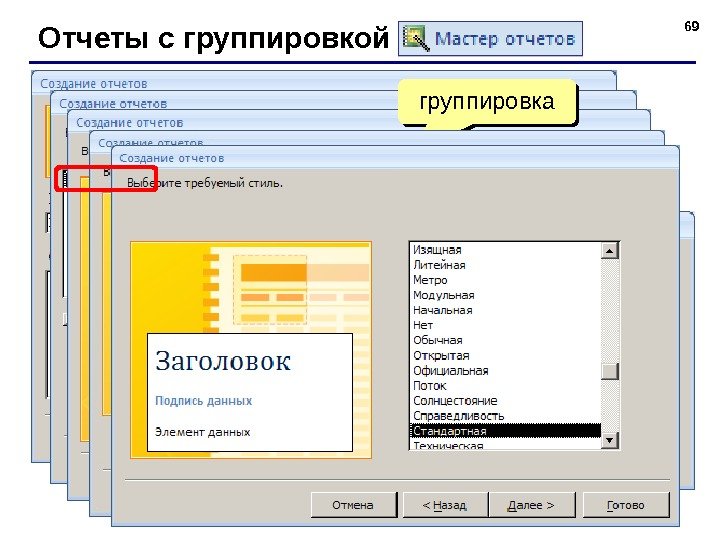This screenshot has height=540, width=720.
Task: Select the Обычная style
Action: pyautogui.click(x=505, y=341)
